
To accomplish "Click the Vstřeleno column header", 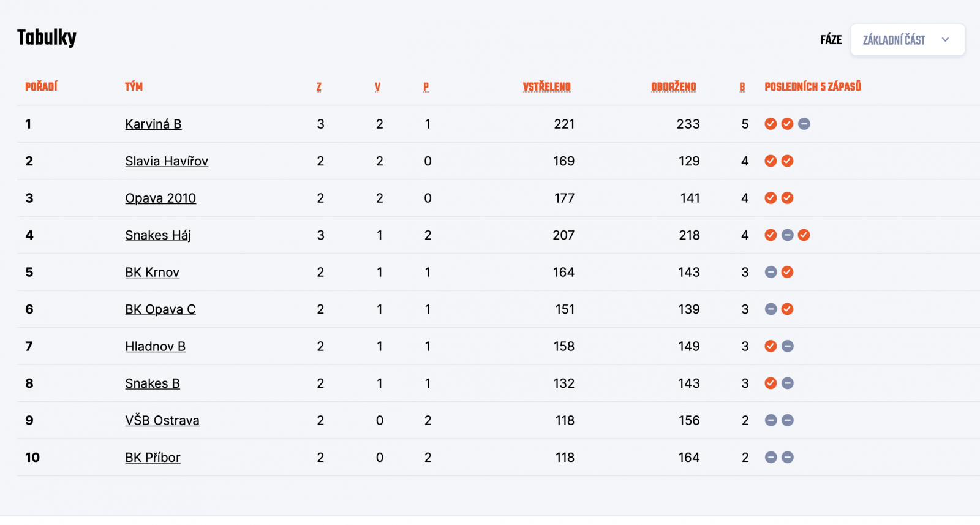I will point(546,87).
